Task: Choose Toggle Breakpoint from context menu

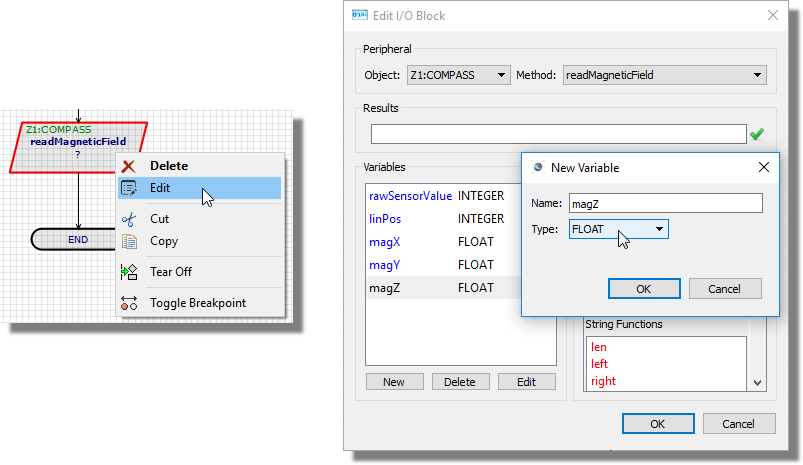Action: pyautogui.click(x=197, y=303)
